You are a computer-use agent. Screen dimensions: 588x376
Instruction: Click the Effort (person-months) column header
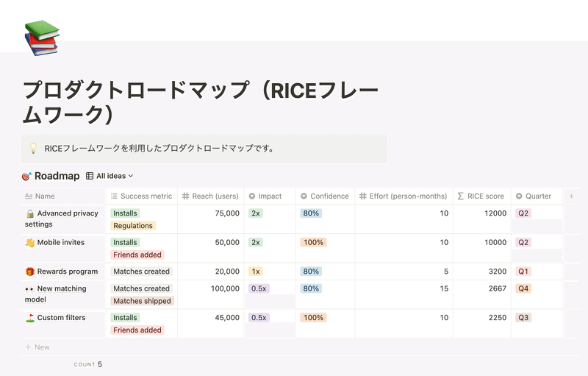pos(404,196)
